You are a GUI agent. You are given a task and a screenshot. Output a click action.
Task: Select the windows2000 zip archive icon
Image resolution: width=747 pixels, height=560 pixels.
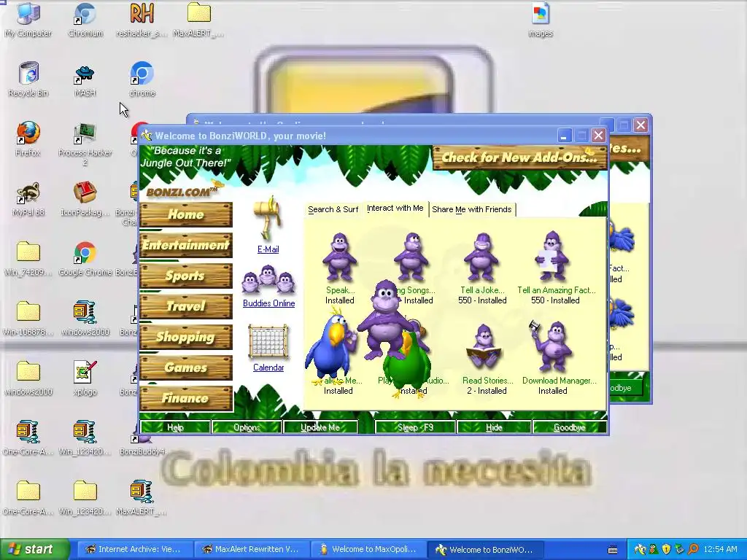coord(85,319)
